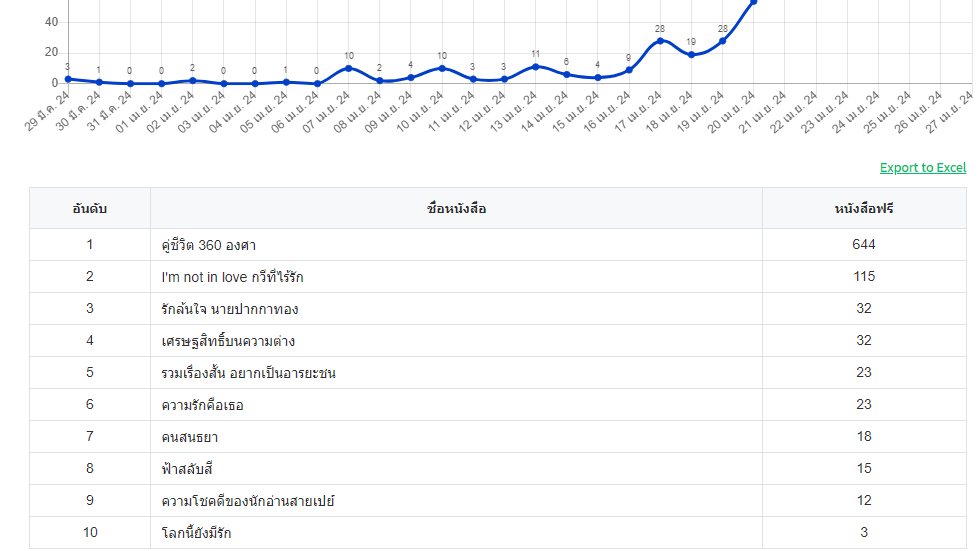Click the 29 มี.ค. 24 data point labeled 3
Viewport: 979px width, 551px height.
[x=68, y=79]
